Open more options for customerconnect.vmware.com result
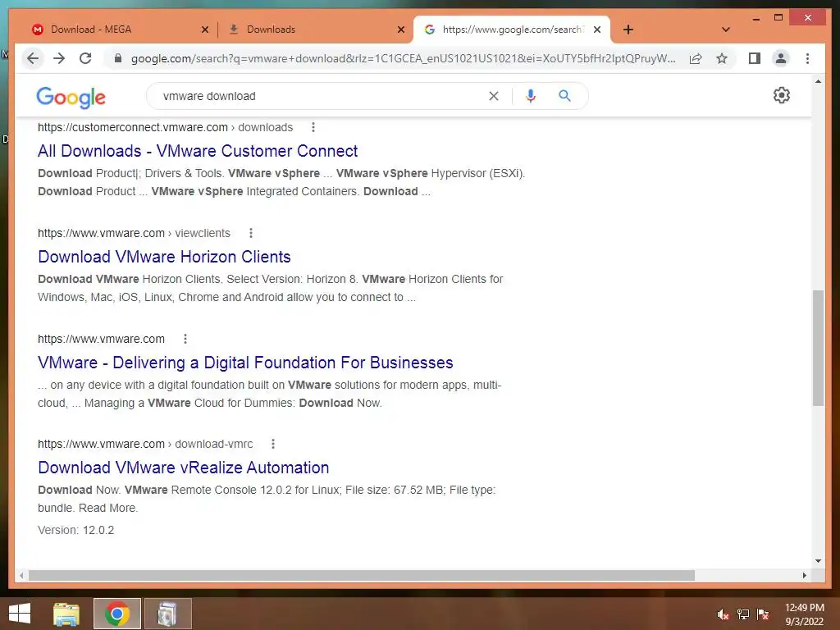Screen dimensions: 840x630 click(313, 127)
